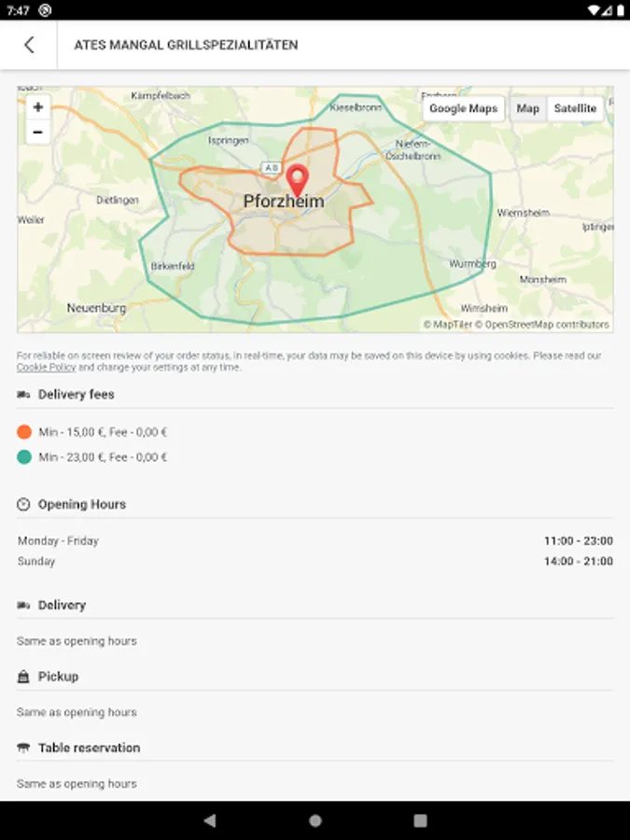The width and height of the screenshot is (630, 840).
Task: Click the Wurmberg label on the map
Action: (472, 263)
